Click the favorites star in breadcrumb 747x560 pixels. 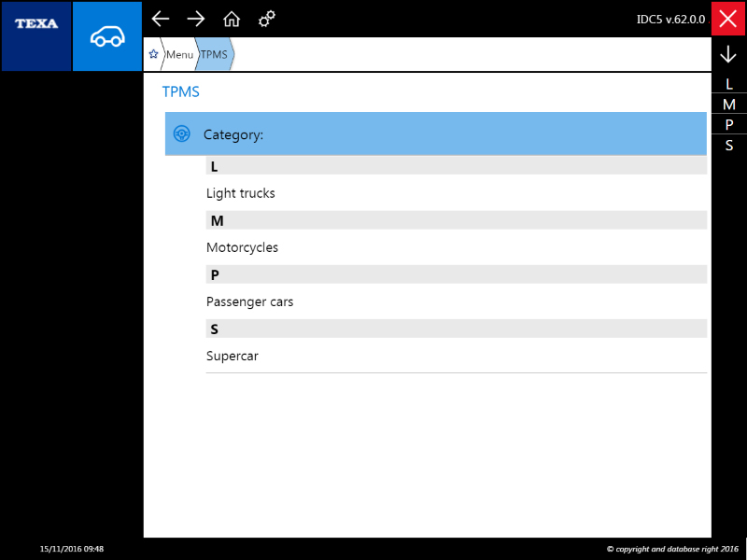153,55
